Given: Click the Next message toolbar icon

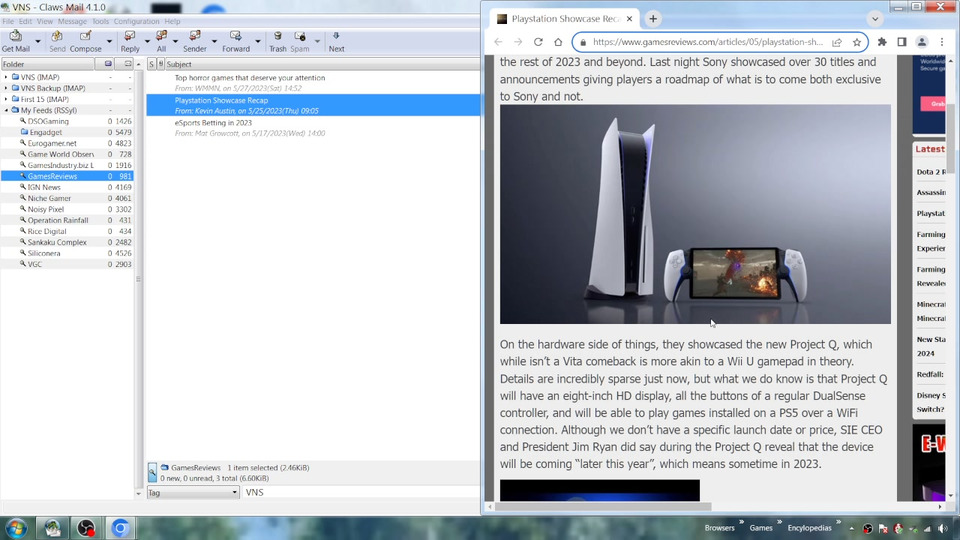Looking at the screenshot, I should pyautogui.click(x=336, y=41).
